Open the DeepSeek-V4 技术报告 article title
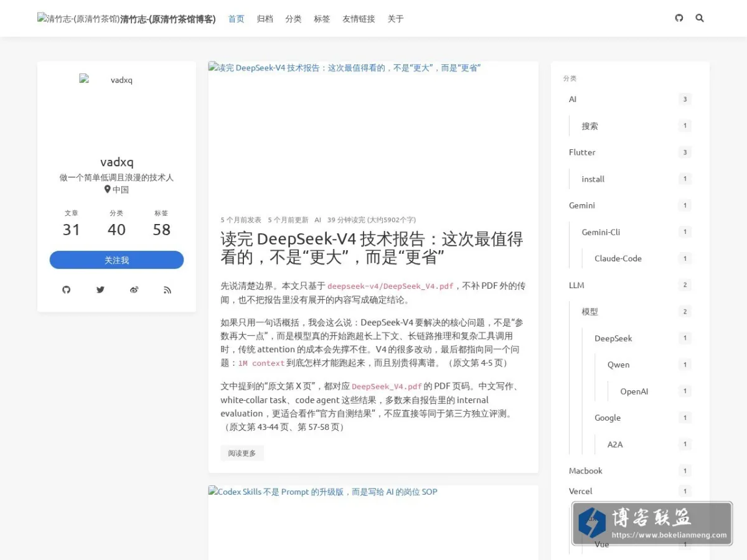The image size is (747, 560). pyautogui.click(x=372, y=248)
